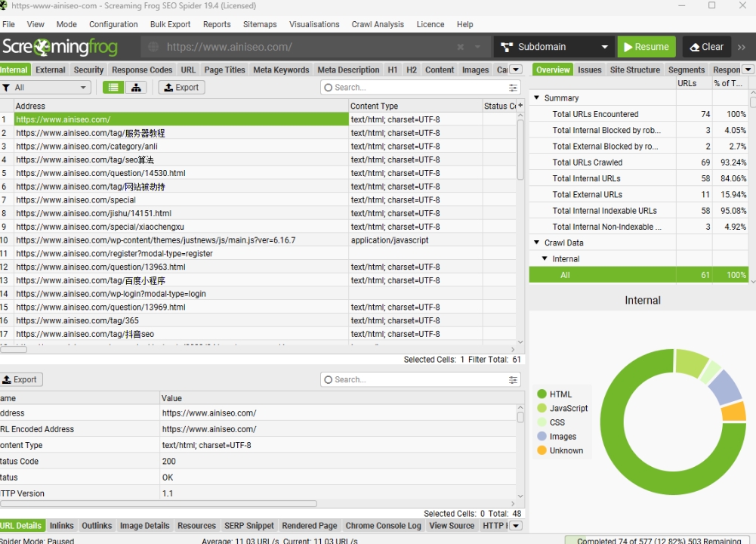Viewport: 756px width, 544px height.
Task: Switch to the Images tab
Action: point(475,70)
